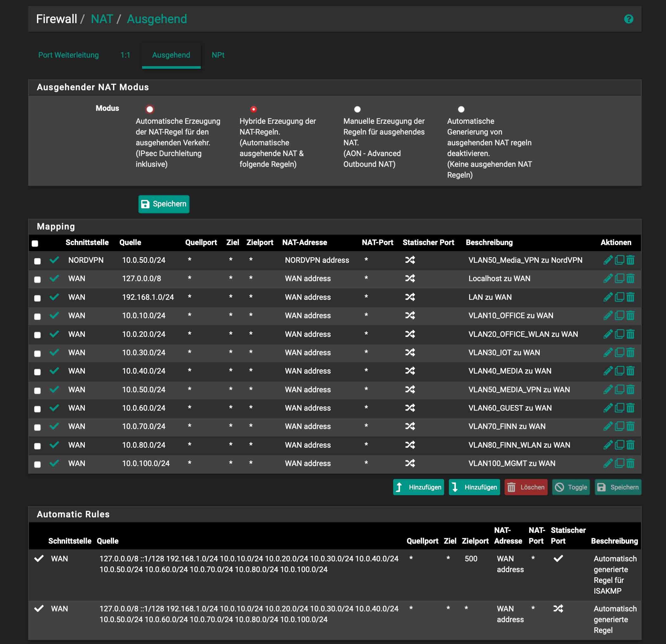Open the Port Weiterleitung tab
Screen dimensions: 666x644
(x=68, y=55)
